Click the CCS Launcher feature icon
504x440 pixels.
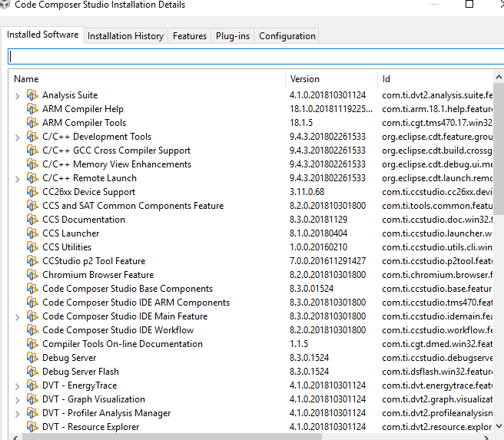(32, 233)
